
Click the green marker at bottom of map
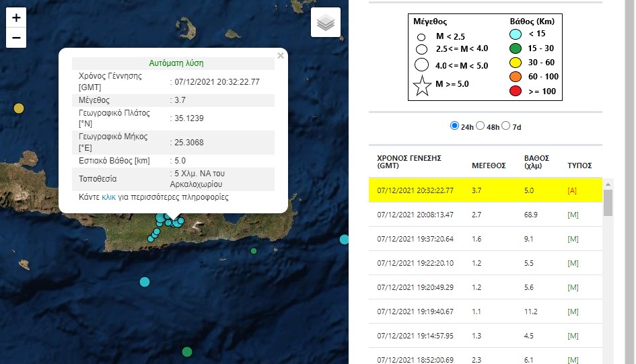tap(187, 352)
